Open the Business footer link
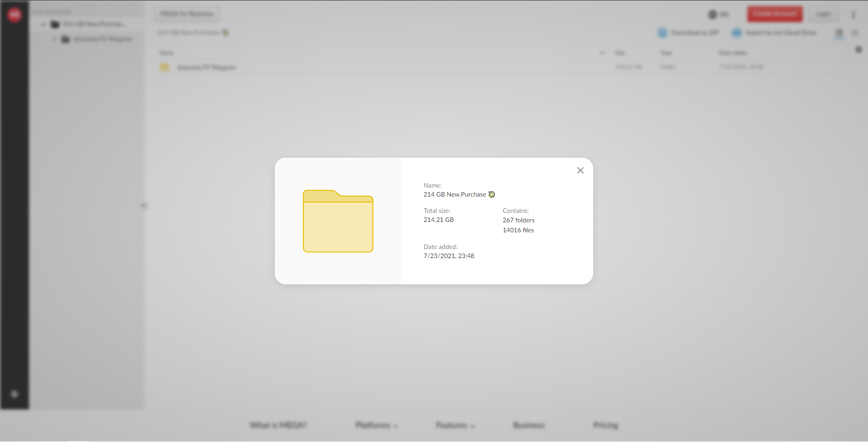The width and height of the screenshot is (868, 442). click(x=529, y=425)
